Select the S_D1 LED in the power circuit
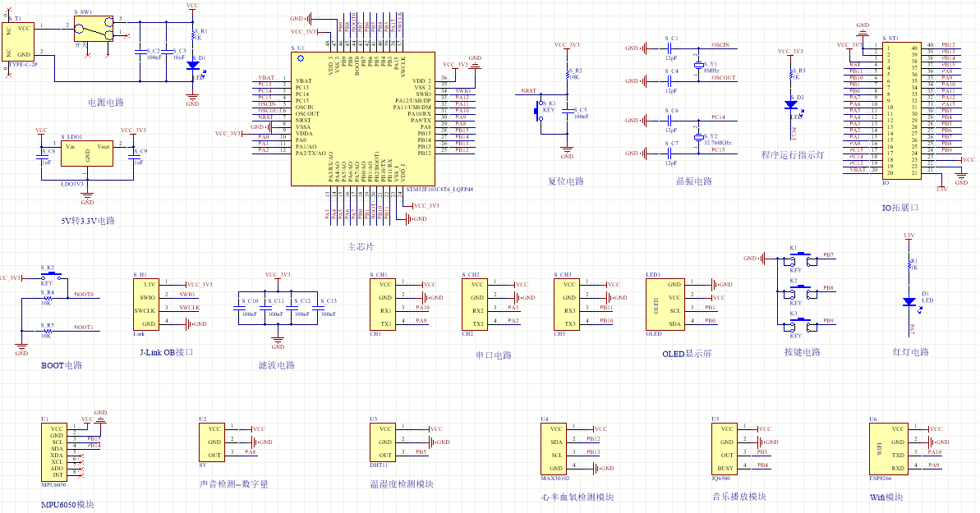The height and width of the screenshot is (513, 980). click(x=193, y=65)
